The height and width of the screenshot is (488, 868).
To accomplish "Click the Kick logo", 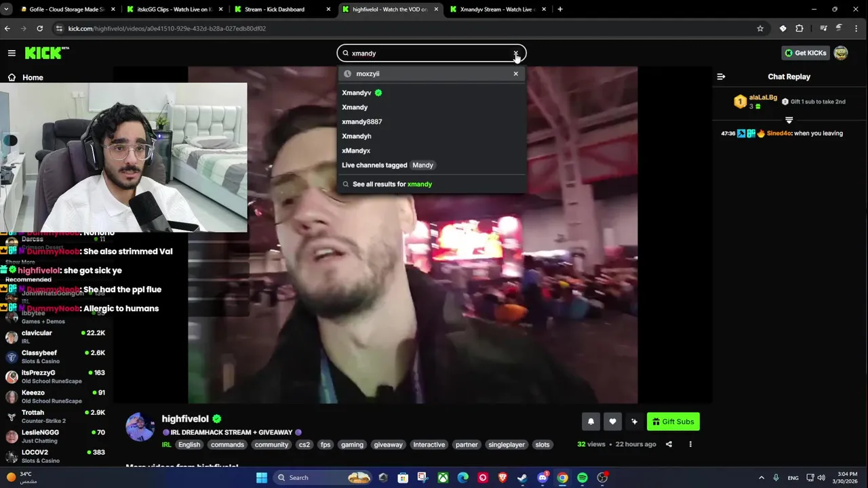I will (x=47, y=52).
